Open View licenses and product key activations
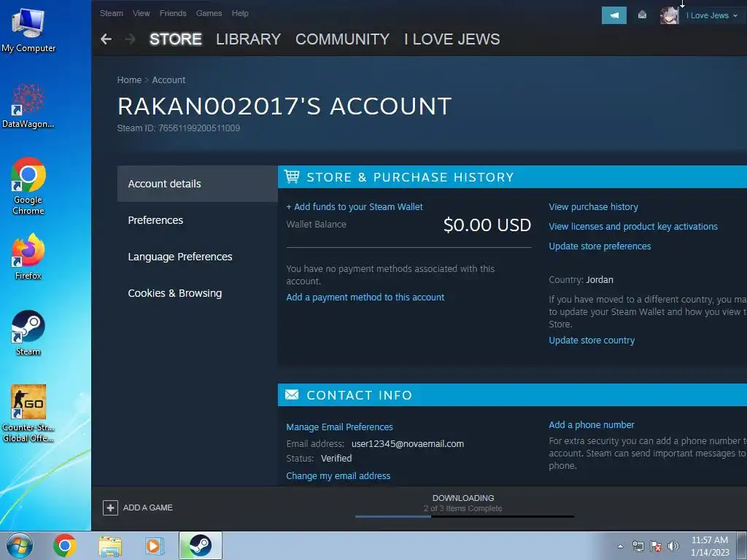Screen dimensions: 747x560 point(633,227)
